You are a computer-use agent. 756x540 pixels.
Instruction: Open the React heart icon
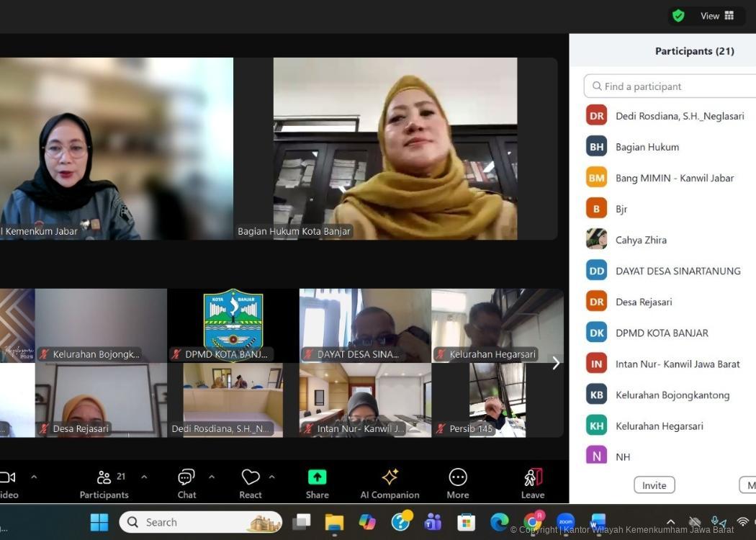(250, 477)
